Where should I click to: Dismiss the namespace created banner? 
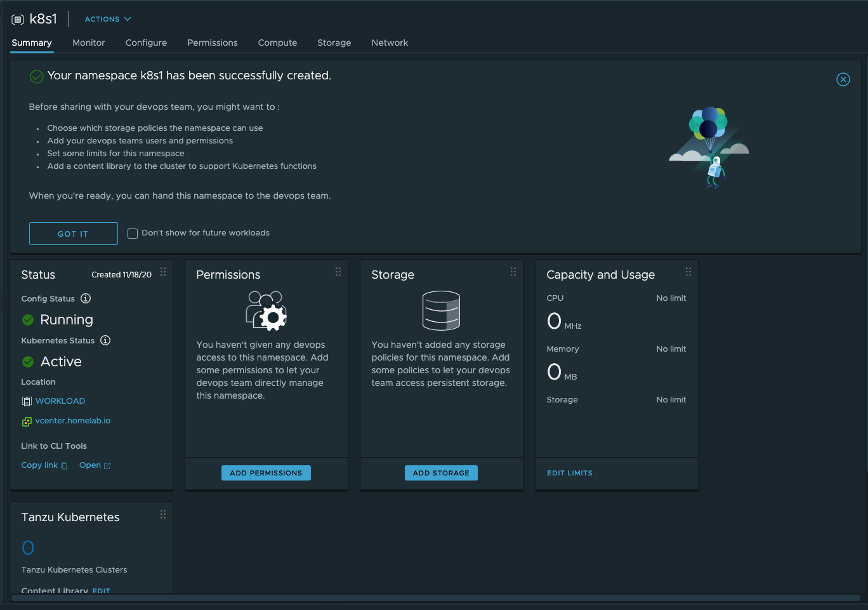(x=843, y=79)
